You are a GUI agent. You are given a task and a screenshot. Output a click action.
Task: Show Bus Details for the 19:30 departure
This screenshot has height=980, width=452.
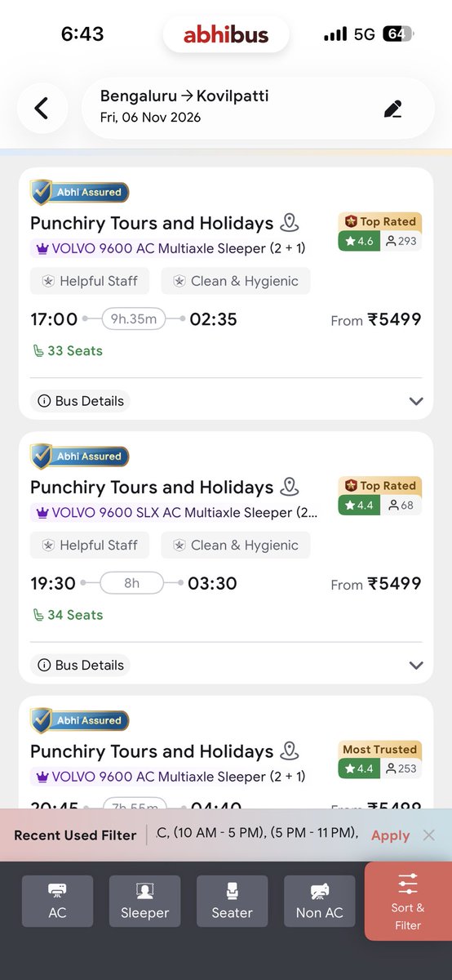80,665
